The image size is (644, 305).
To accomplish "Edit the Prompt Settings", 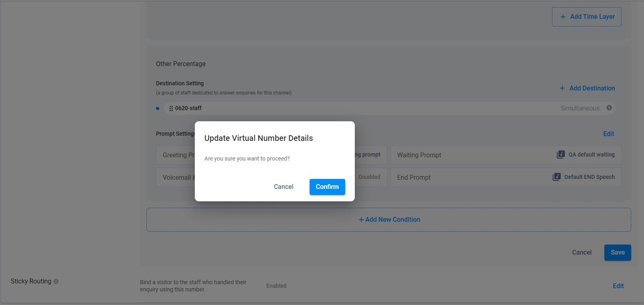I will [608, 134].
